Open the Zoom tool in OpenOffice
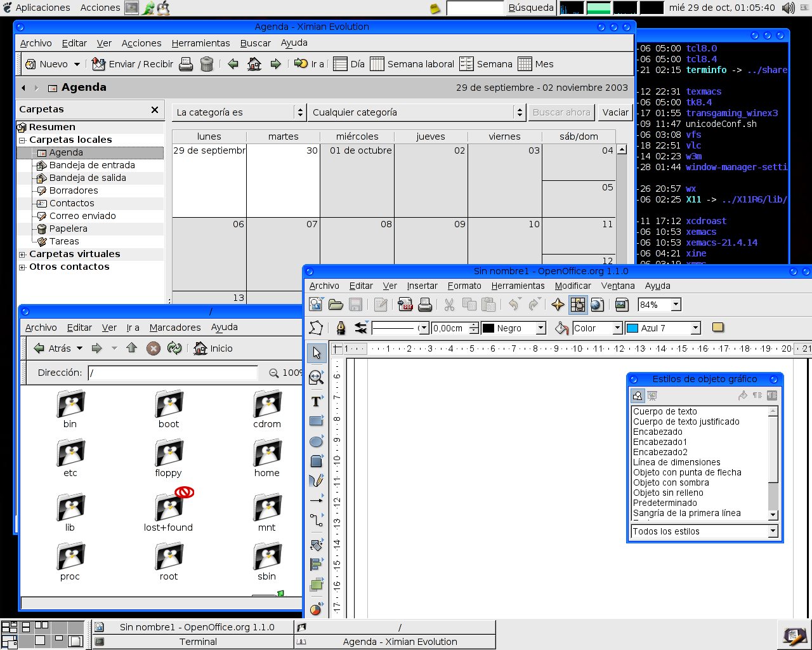The height and width of the screenshot is (650, 812). point(316,378)
